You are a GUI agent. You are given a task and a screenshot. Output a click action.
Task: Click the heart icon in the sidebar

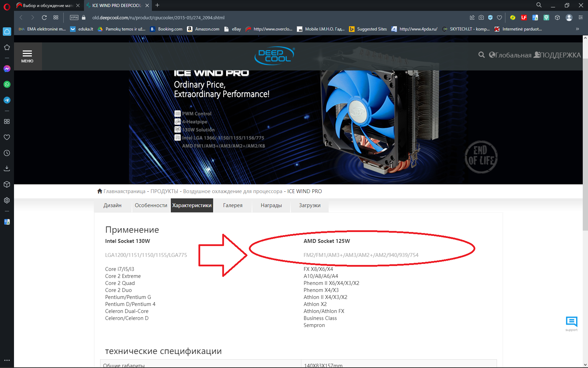[7, 137]
